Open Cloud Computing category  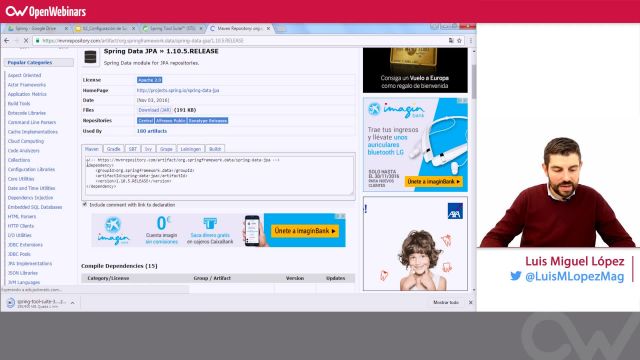tap(26, 141)
